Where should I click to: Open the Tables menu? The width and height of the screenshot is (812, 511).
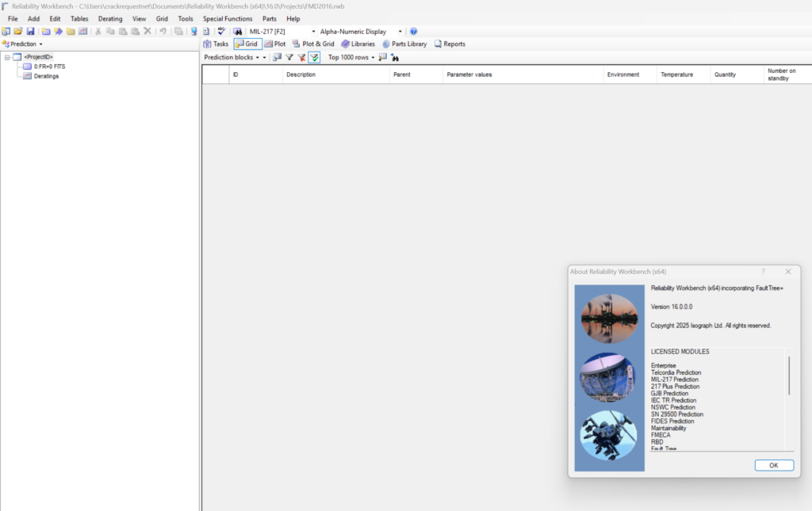(x=79, y=19)
